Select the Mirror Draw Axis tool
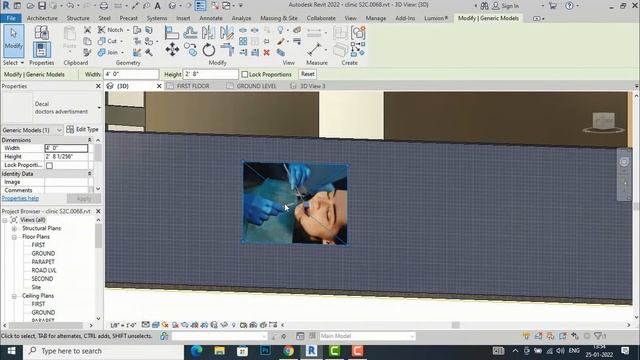 227,32
